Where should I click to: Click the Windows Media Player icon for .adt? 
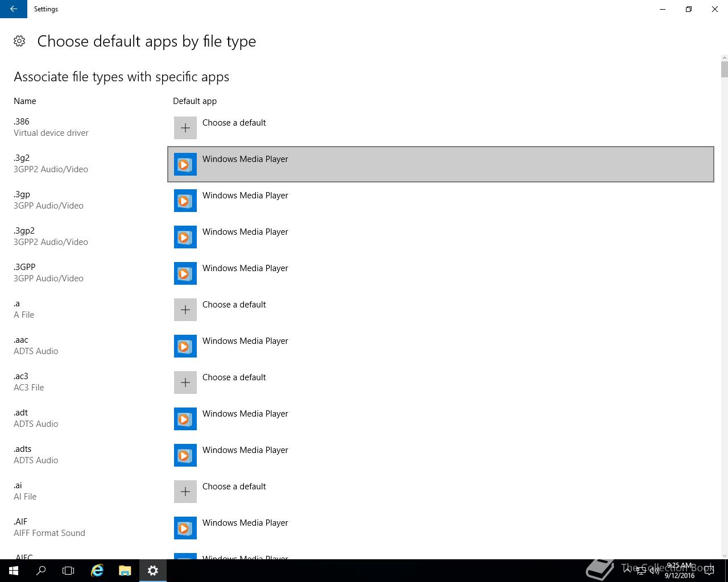click(185, 419)
